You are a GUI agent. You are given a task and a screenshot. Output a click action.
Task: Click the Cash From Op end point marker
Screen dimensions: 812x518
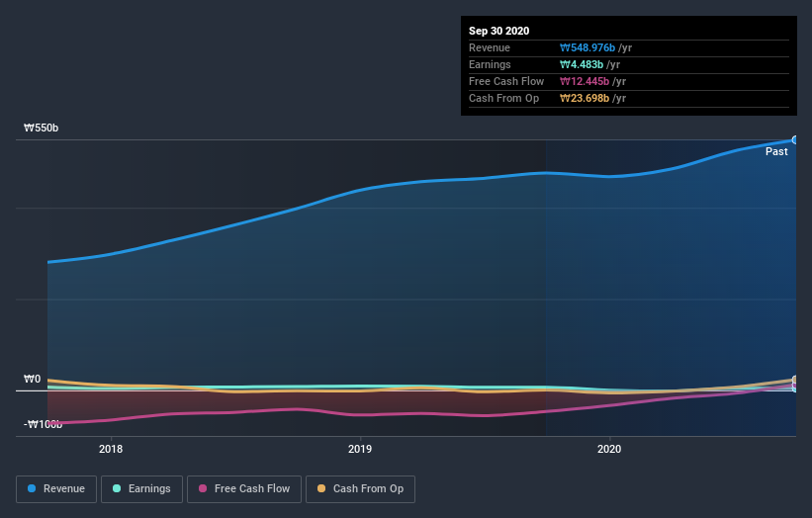[x=795, y=380]
